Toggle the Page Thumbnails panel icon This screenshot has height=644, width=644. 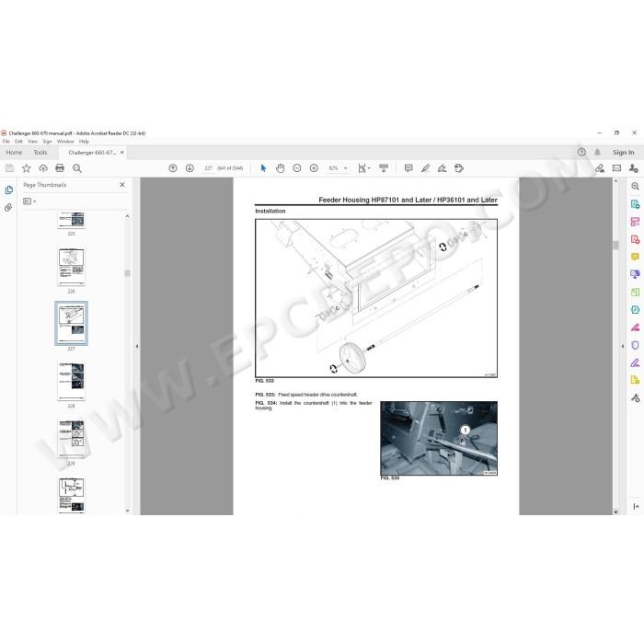[8, 190]
